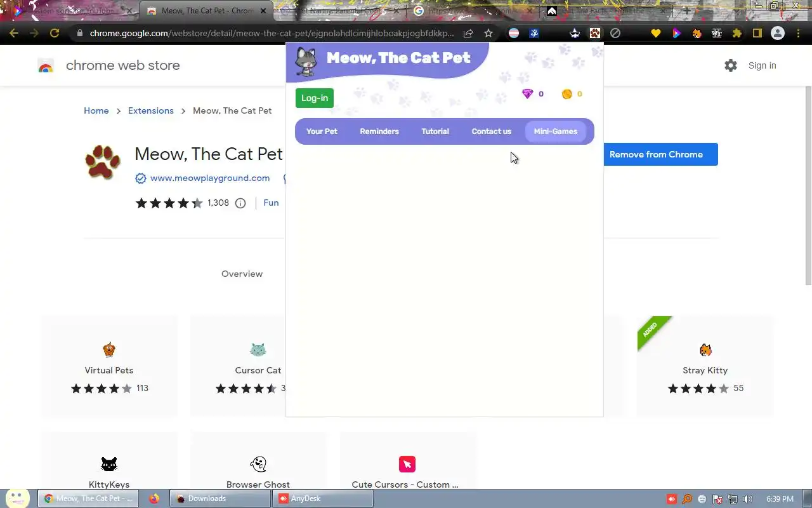Image resolution: width=812 pixels, height=508 pixels.
Task: Click the purple gem currency icon
Action: point(527,94)
